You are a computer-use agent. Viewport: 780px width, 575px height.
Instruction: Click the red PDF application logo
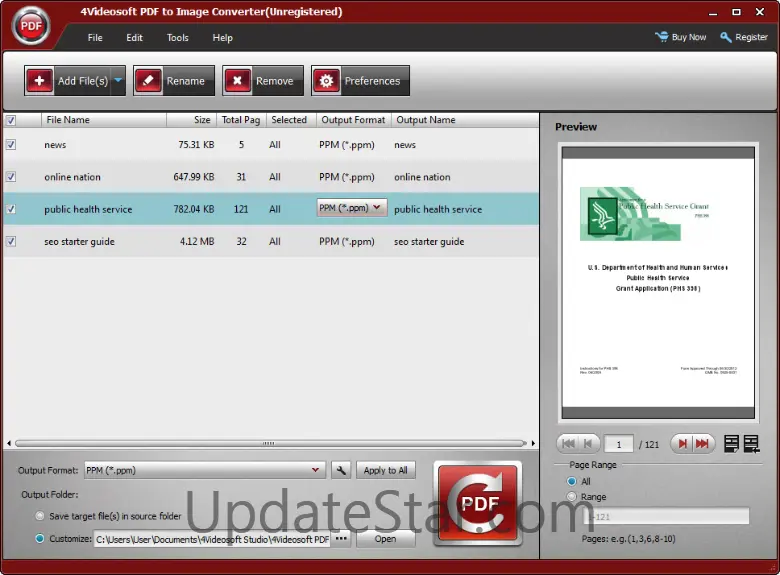click(31, 26)
